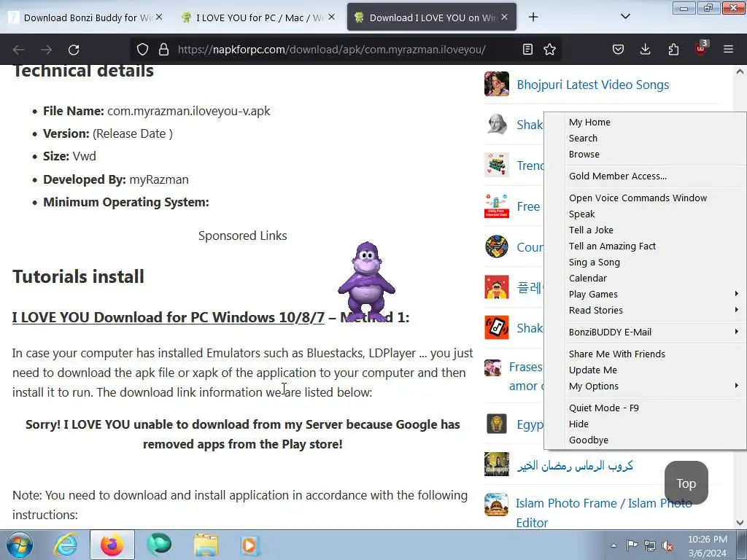Open a new browser tab
Viewport: 747px width, 560px height.
(x=533, y=17)
